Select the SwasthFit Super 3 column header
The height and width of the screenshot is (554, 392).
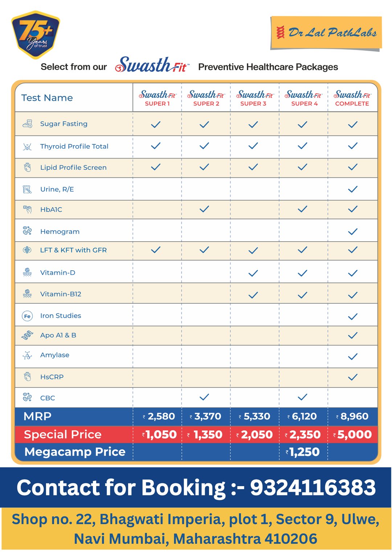[254, 98]
